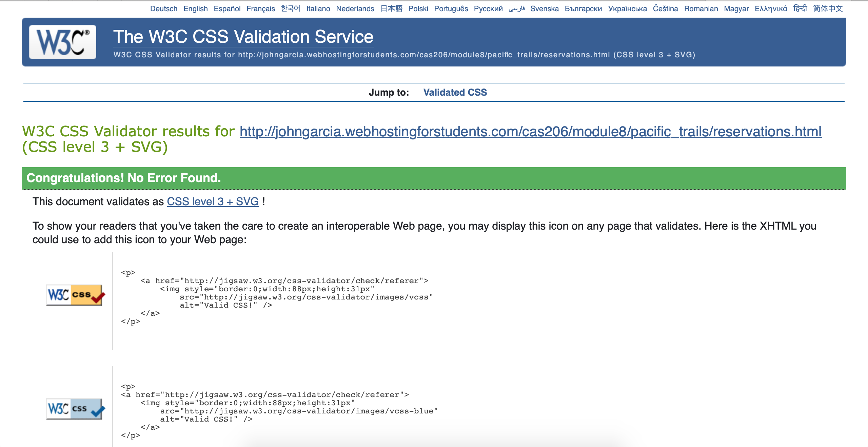Select the Korean language link

tap(291, 8)
